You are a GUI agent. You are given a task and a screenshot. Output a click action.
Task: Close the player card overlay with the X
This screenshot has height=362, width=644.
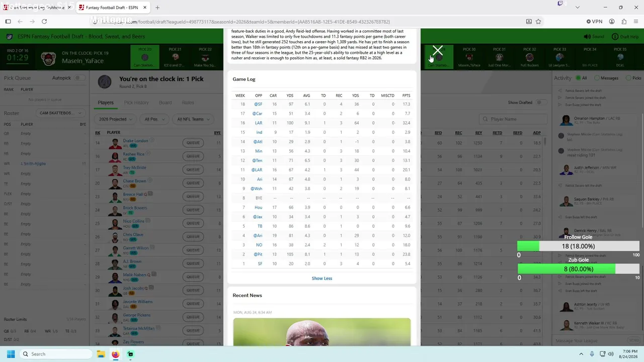tap(438, 51)
